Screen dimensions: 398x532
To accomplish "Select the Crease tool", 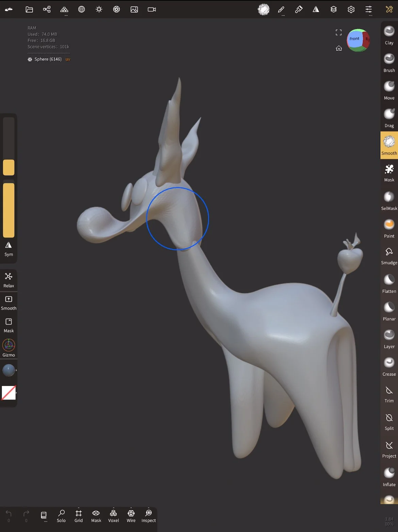I will point(389,366).
